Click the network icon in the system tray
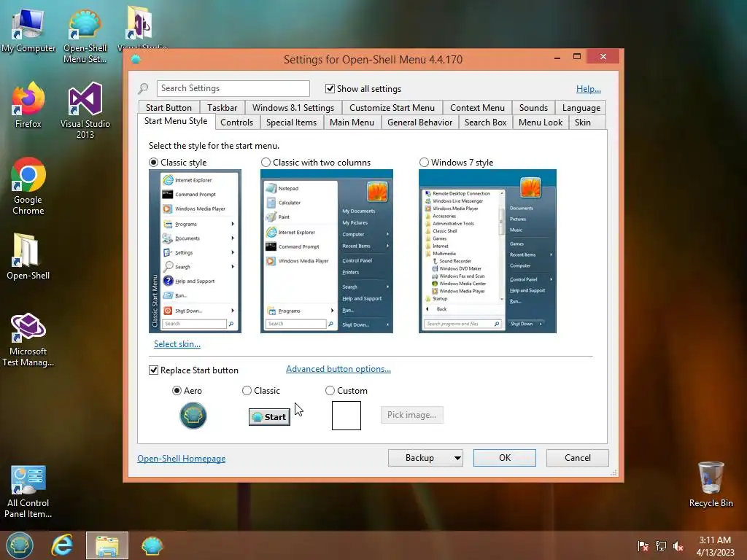747x560 pixels. (661, 546)
